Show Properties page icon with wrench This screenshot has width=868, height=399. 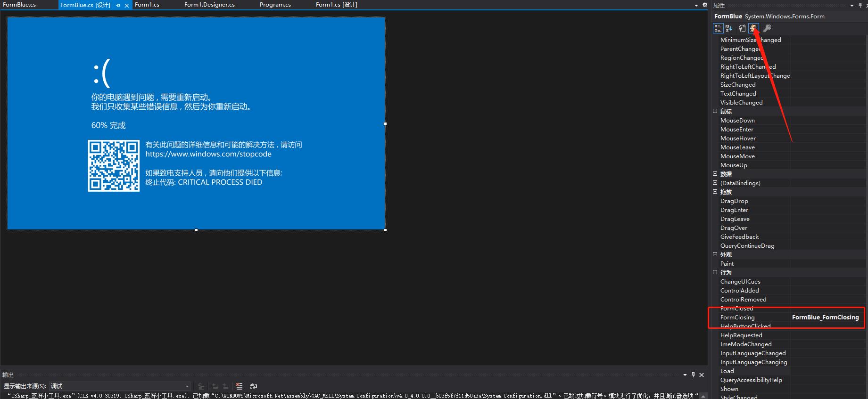[742, 28]
